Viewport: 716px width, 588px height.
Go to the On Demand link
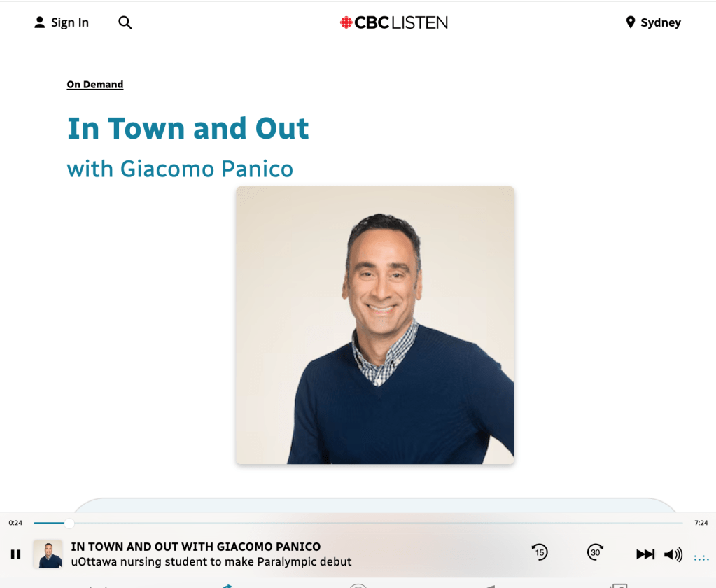point(95,85)
